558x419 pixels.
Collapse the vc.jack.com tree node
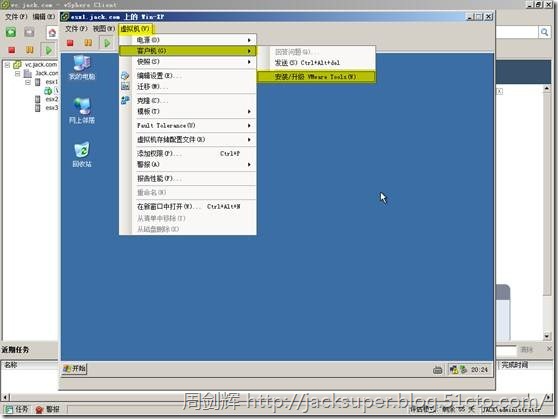click(x=7, y=65)
